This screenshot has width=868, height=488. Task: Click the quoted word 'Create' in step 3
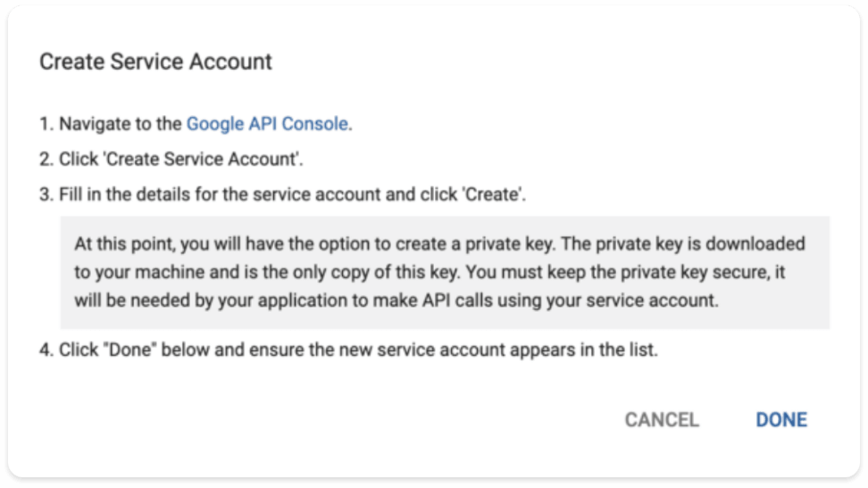(x=492, y=195)
